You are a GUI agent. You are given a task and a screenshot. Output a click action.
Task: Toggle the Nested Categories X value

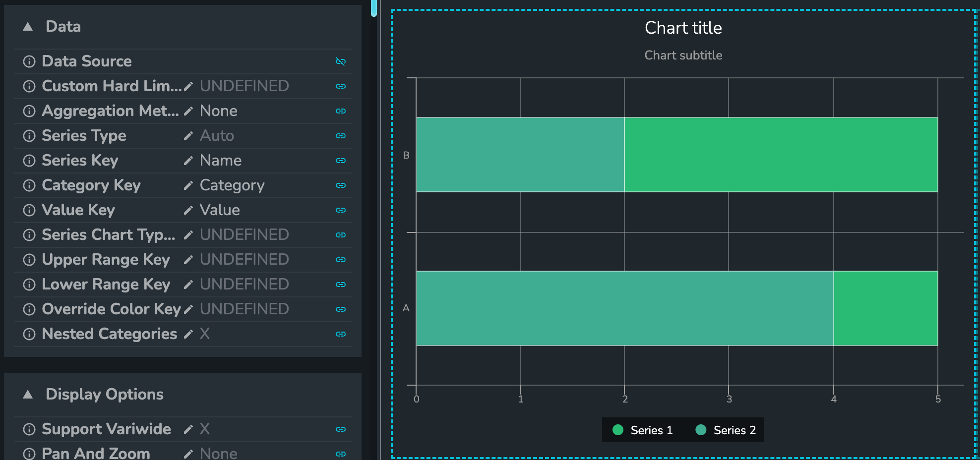(204, 334)
